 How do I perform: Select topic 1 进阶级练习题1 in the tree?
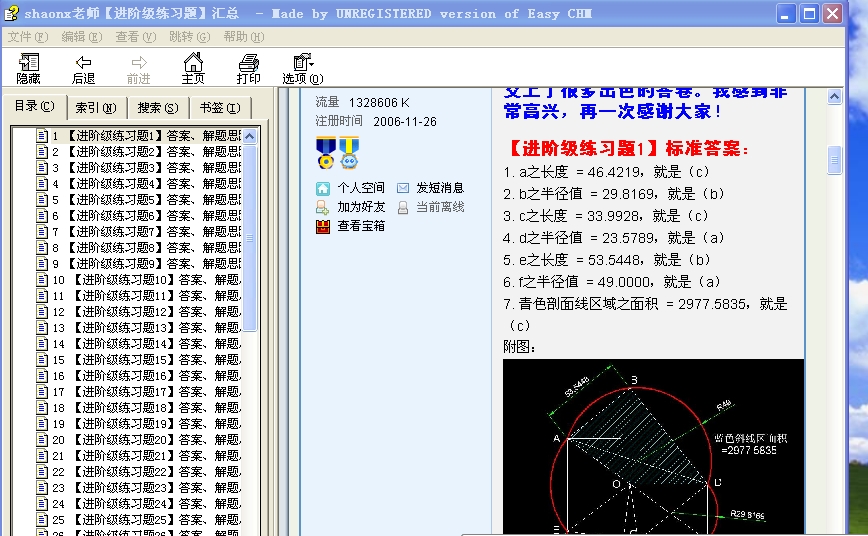pyautogui.click(x=146, y=136)
